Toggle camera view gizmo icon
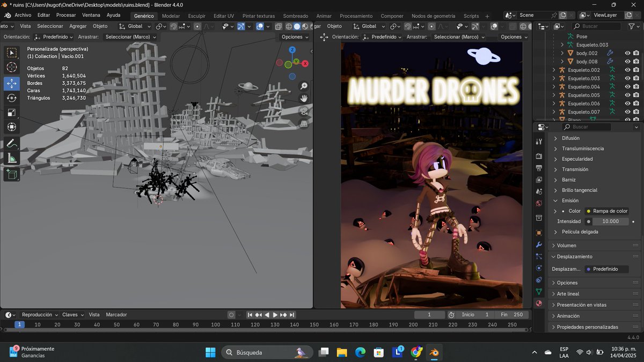The width and height of the screenshot is (644, 362). click(x=304, y=112)
